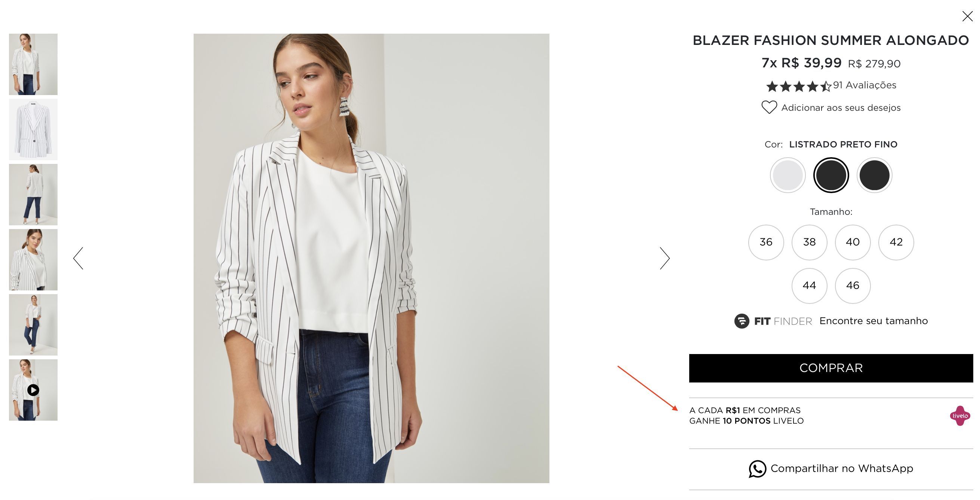Click the wishlist heart icon
The height and width of the screenshot is (500, 980).
(x=769, y=107)
